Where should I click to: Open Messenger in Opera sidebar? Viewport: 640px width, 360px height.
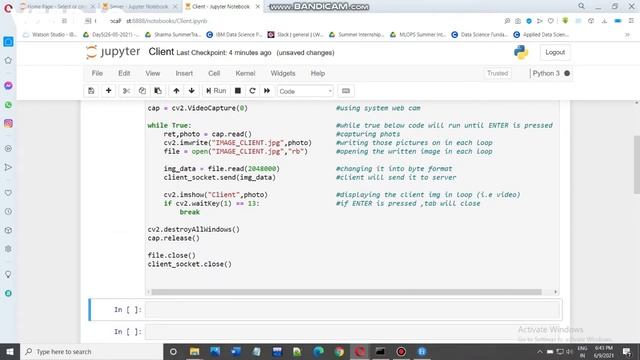pos(8,86)
